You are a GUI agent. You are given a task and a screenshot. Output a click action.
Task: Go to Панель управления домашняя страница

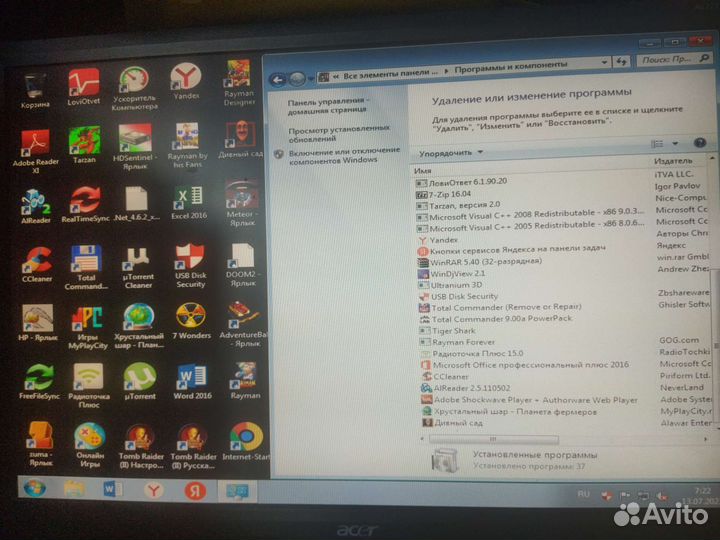point(330,107)
